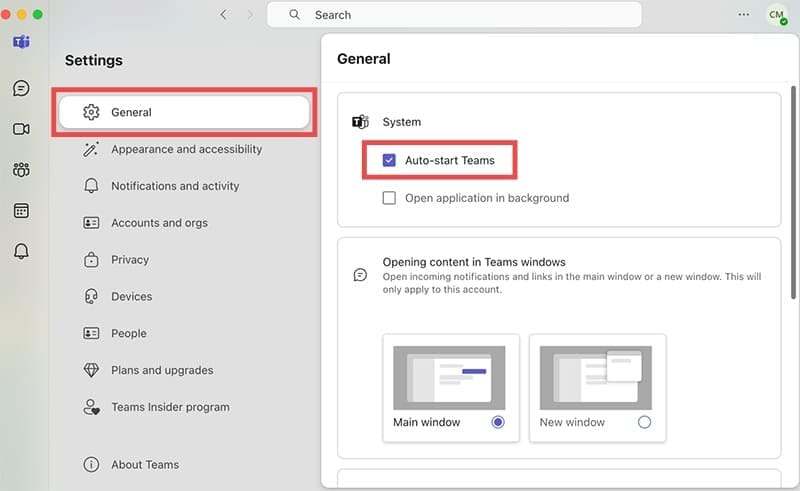Click the Accounts and orgs card icon
Screen dimensions: 800x491
coord(91,223)
